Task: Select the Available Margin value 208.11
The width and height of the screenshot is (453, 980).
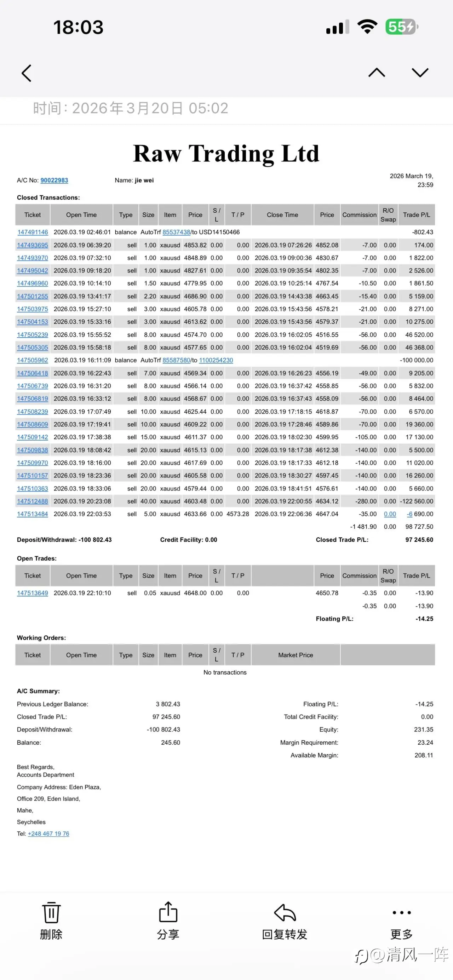Action: [x=424, y=756]
